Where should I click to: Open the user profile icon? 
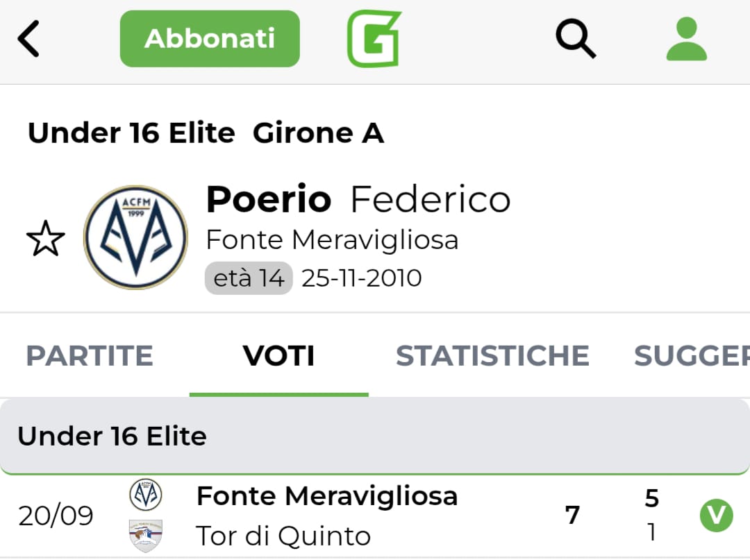[686, 39]
